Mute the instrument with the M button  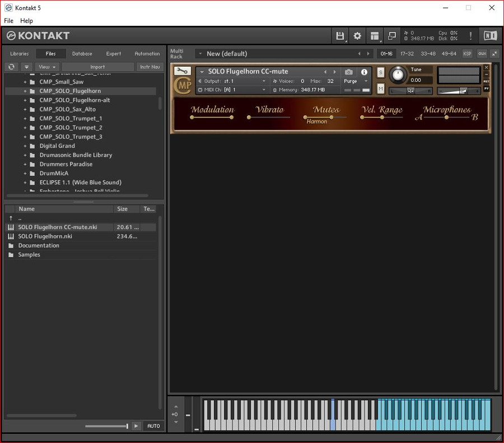381,88
